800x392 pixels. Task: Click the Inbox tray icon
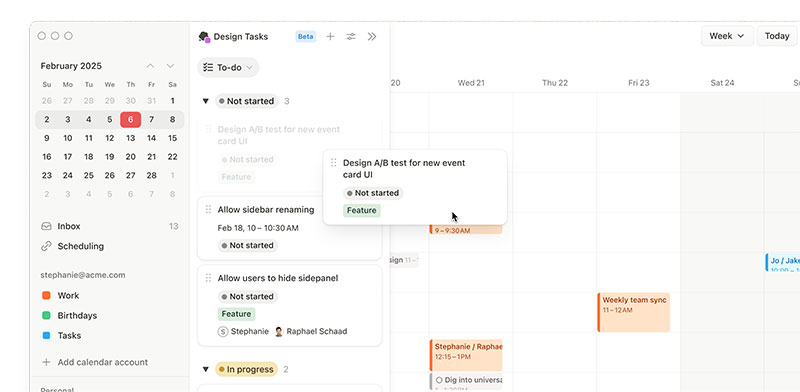pos(46,226)
